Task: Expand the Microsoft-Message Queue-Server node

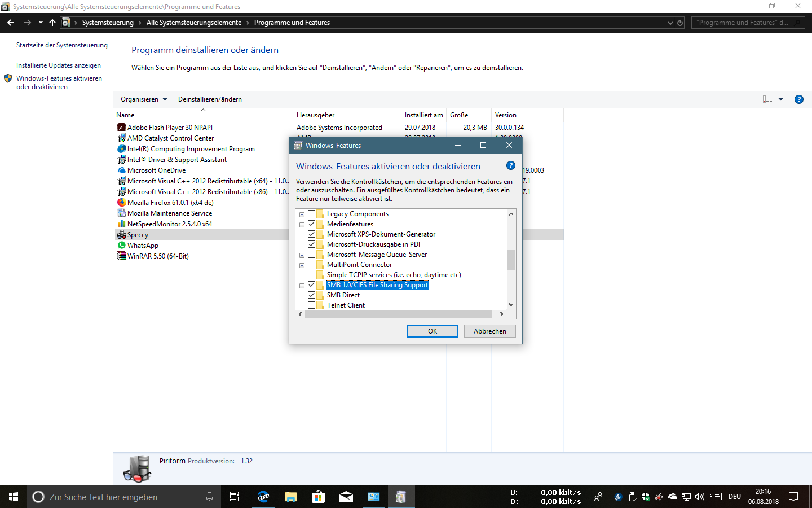Action: point(302,255)
